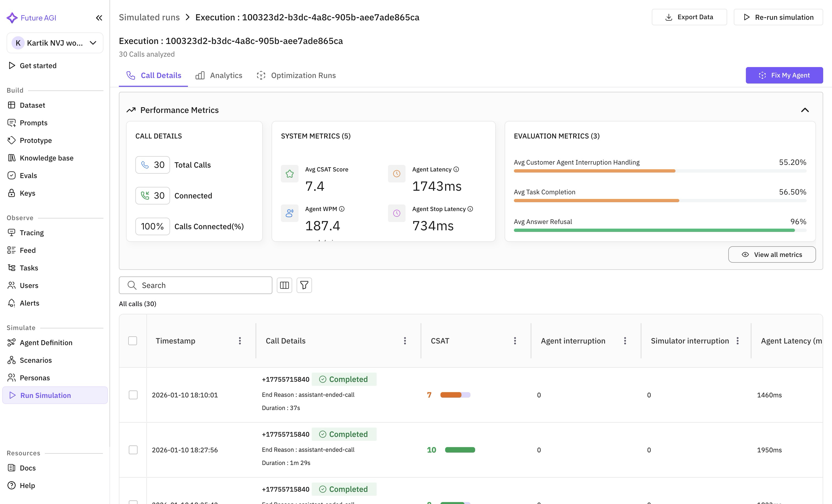Click the Agent WPM info icon

coord(342,209)
